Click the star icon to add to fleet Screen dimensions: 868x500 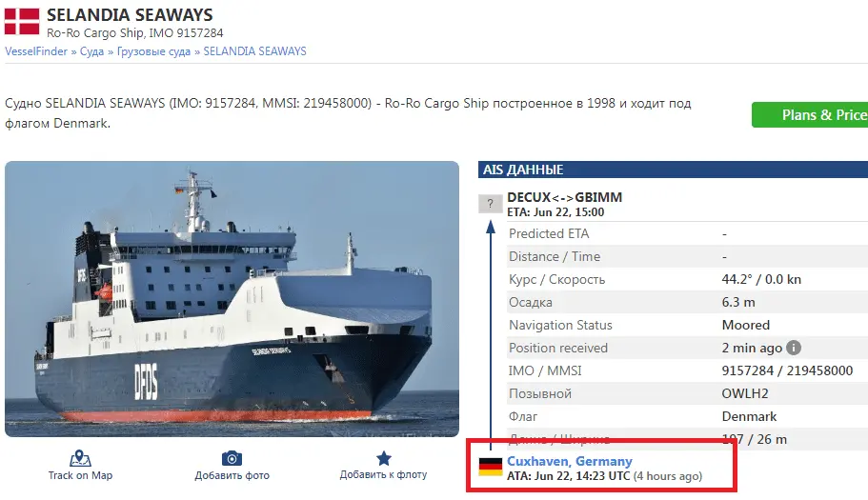pos(384,458)
